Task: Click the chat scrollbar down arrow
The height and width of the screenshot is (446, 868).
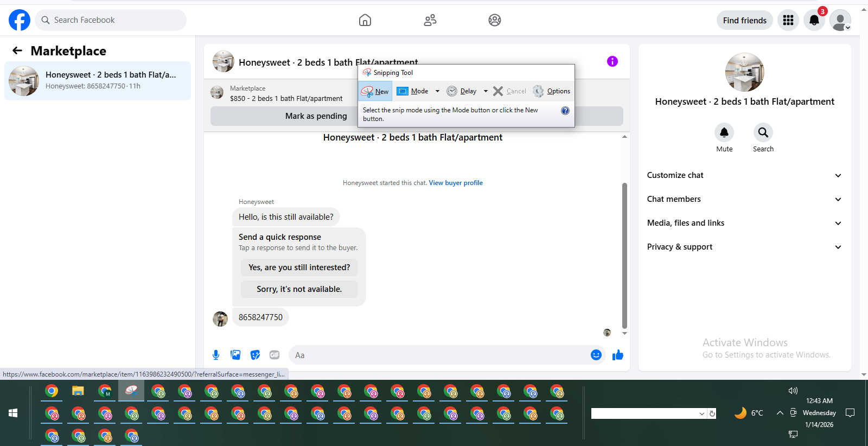Action: [x=624, y=333]
